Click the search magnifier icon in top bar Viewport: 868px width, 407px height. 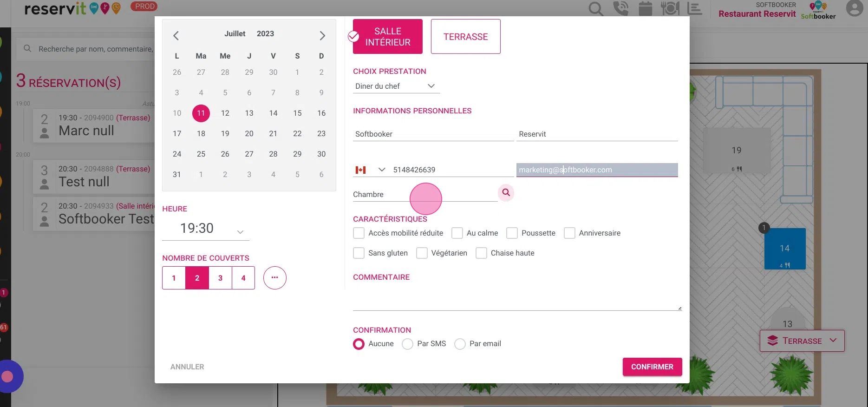click(x=596, y=9)
